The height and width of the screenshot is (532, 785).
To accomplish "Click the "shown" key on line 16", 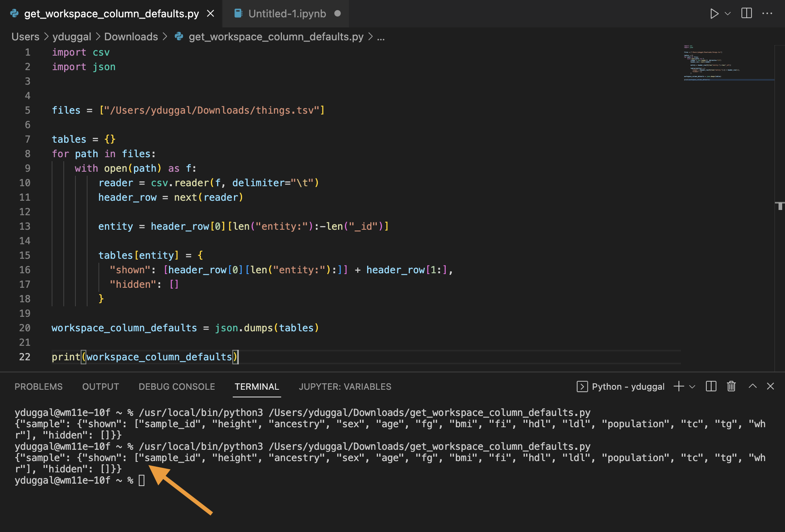I will [x=130, y=270].
